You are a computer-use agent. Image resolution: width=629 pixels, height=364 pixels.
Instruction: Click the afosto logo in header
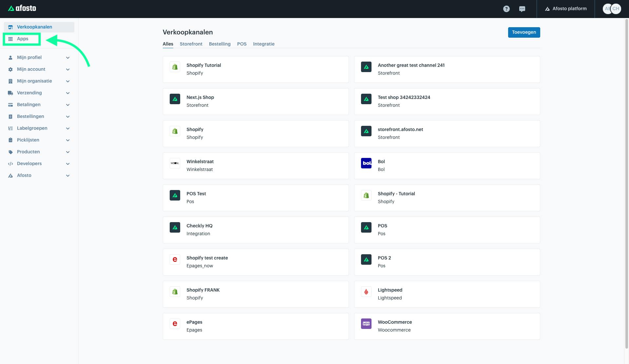coord(22,9)
